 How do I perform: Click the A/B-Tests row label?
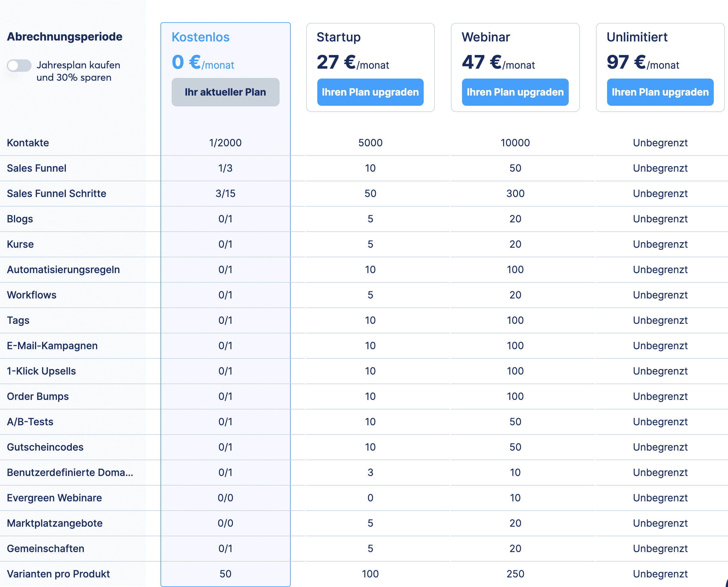(30, 422)
